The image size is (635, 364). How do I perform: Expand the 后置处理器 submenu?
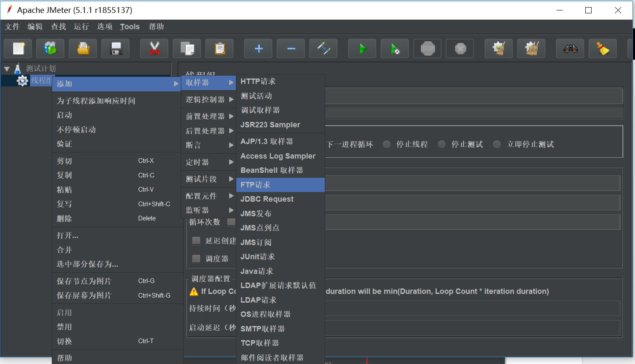[x=209, y=131]
